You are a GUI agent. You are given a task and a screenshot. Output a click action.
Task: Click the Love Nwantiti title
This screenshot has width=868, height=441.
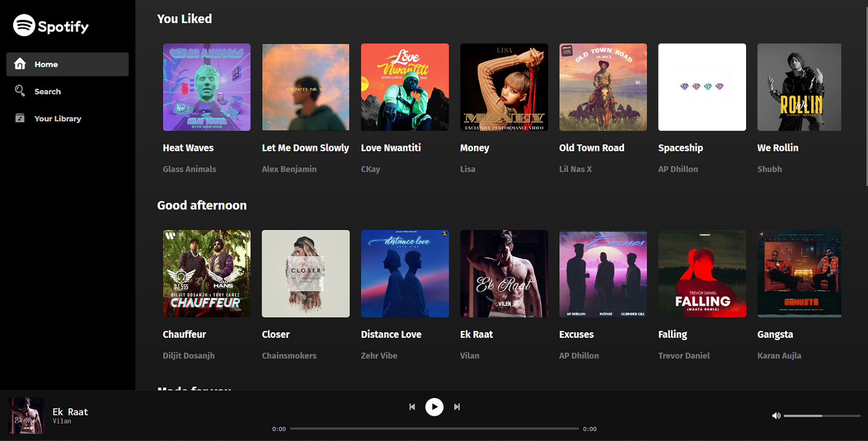pyautogui.click(x=391, y=148)
